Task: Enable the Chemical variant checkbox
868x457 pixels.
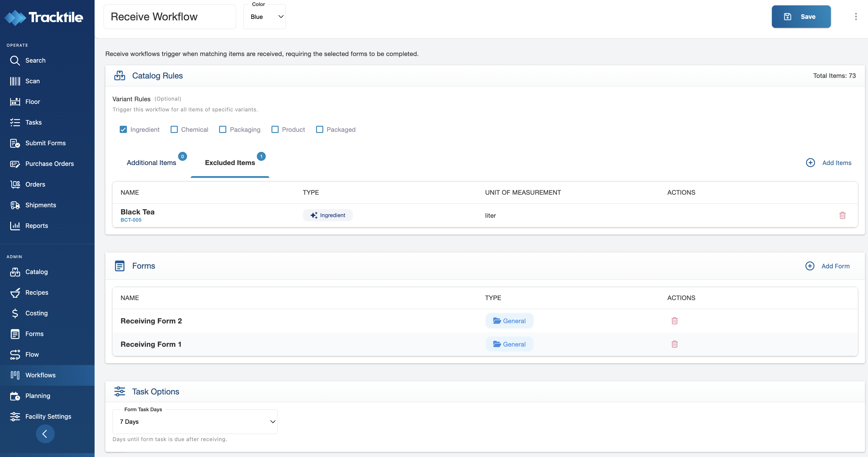Action: (x=174, y=129)
